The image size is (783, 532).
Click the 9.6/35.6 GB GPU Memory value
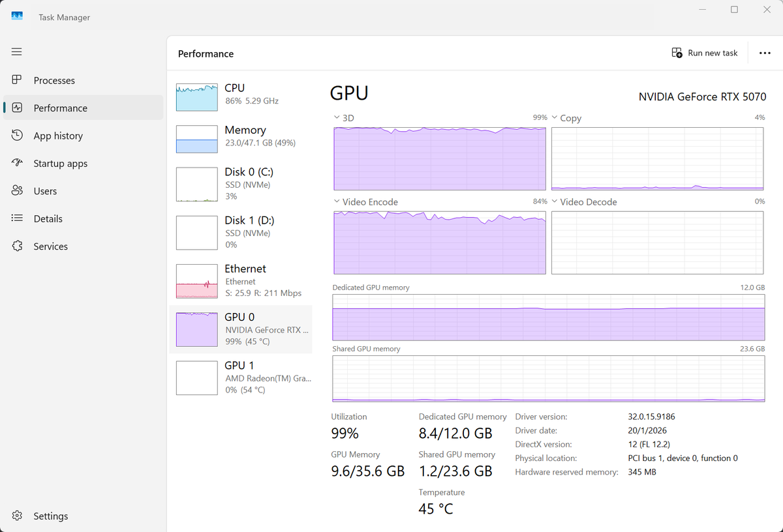click(x=368, y=471)
